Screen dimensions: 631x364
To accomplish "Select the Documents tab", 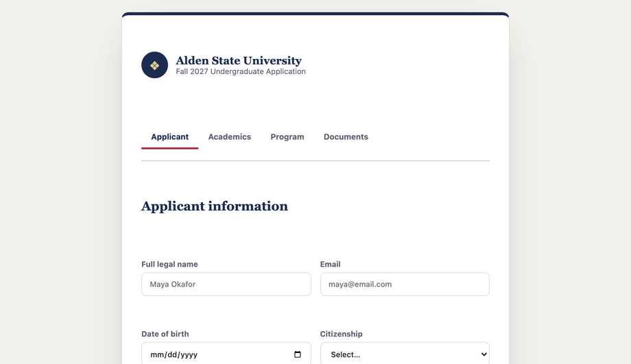I will 346,136.
